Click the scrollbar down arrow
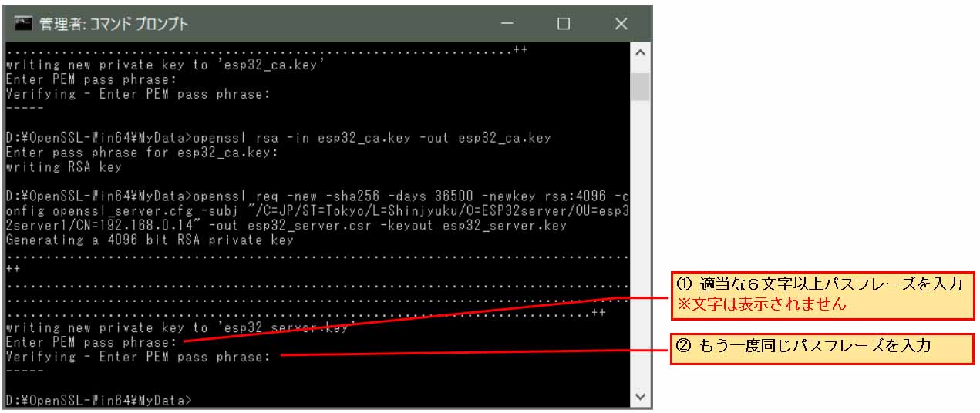Image resolution: width=980 pixels, height=413 pixels. [x=640, y=396]
